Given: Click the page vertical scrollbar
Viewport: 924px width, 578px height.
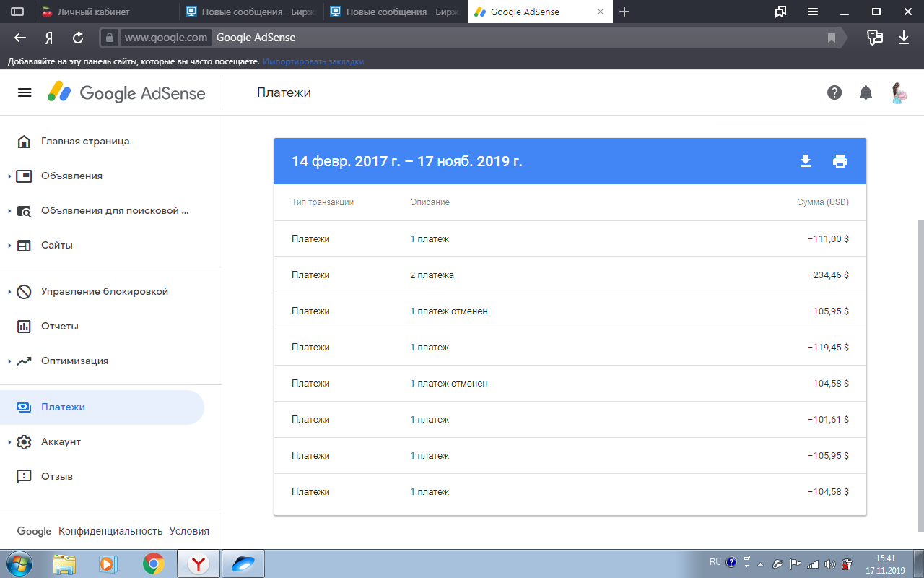Looking at the screenshot, I should (920, 375).
